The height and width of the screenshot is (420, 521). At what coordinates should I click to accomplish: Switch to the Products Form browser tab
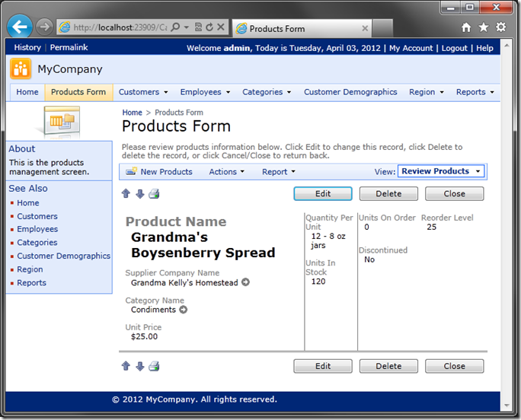pos(301,29)
